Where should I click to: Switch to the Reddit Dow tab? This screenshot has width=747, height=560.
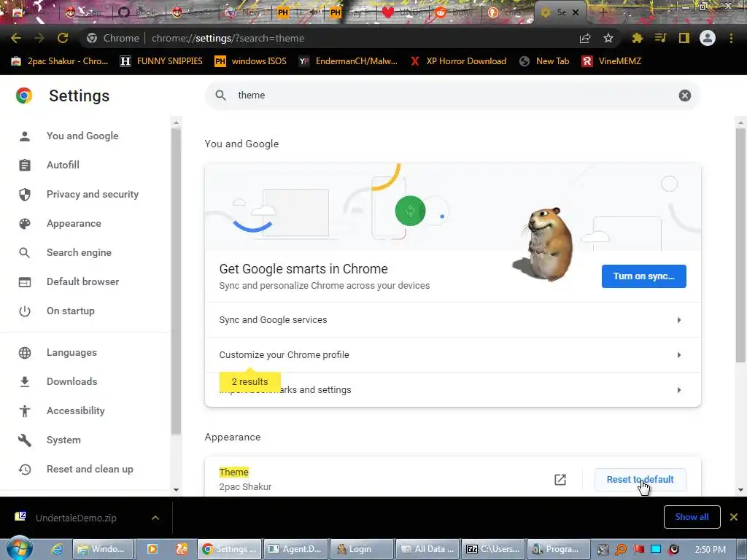pyautogui.click(x=455, y=12)
